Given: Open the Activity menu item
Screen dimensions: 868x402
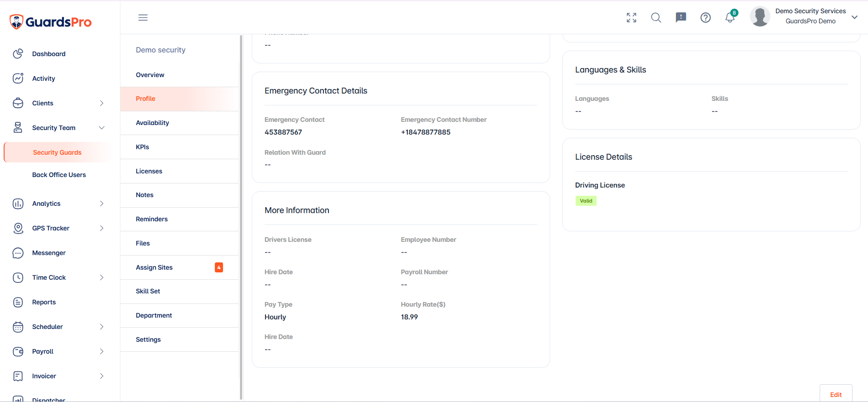Looking at the screenshot, I should coord(43,78).
